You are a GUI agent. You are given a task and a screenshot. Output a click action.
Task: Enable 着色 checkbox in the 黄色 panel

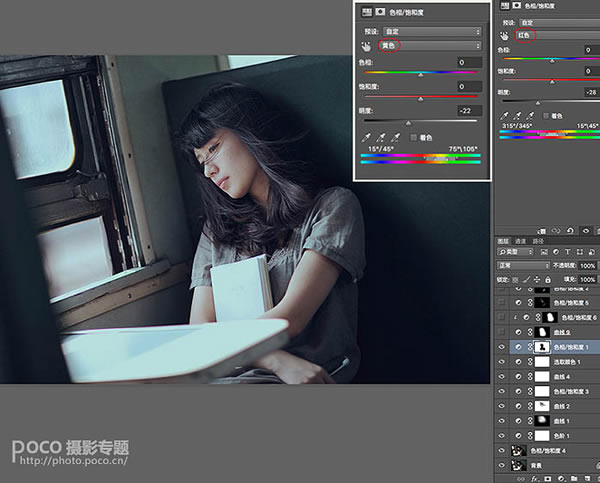click(413, 137)
